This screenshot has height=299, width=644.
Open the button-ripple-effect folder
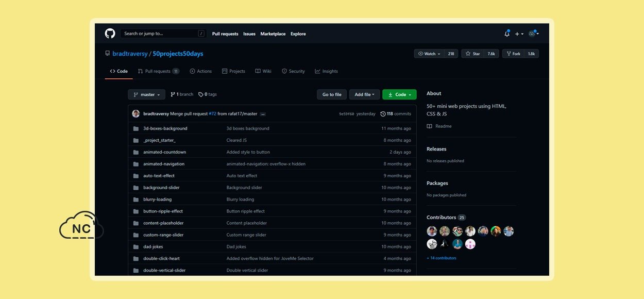coord(163,211)
